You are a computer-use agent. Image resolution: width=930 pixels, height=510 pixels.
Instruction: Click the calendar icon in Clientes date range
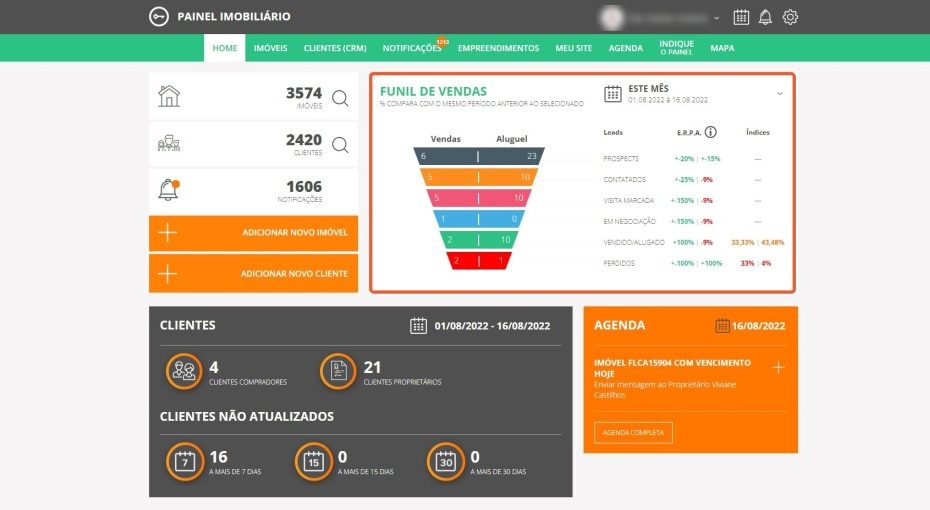click(419, 325)
